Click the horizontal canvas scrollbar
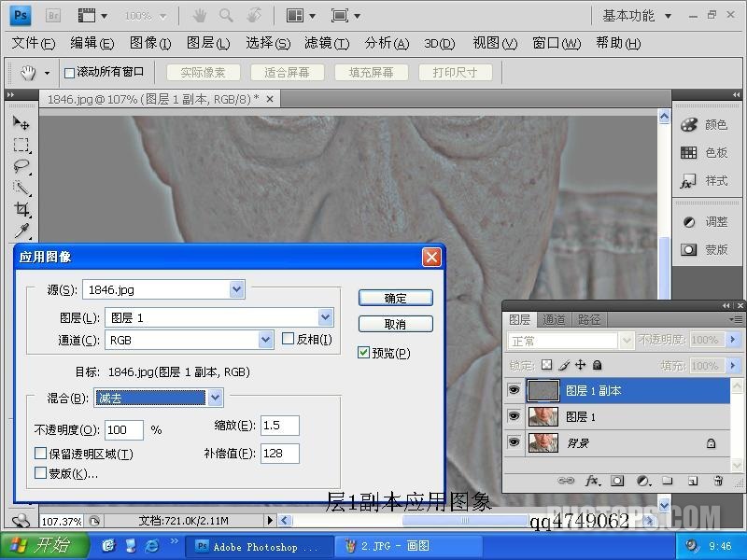 [x=465, y=521]
